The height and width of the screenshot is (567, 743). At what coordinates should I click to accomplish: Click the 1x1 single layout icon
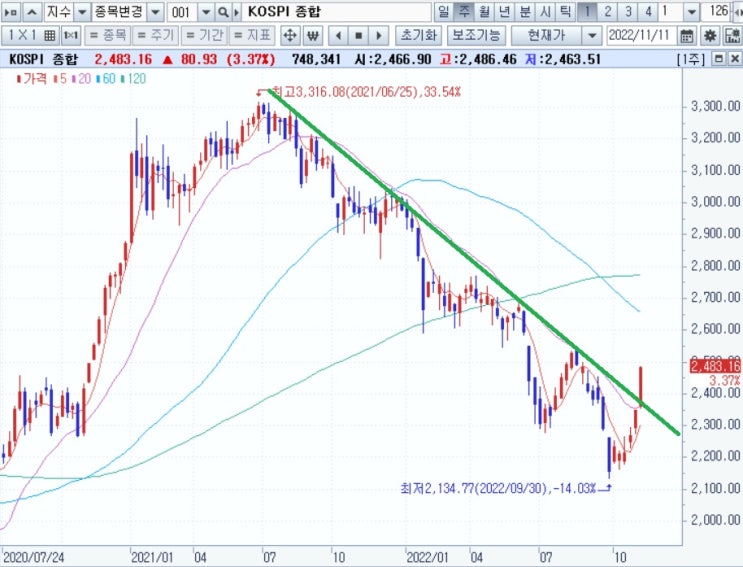[71, 36]
